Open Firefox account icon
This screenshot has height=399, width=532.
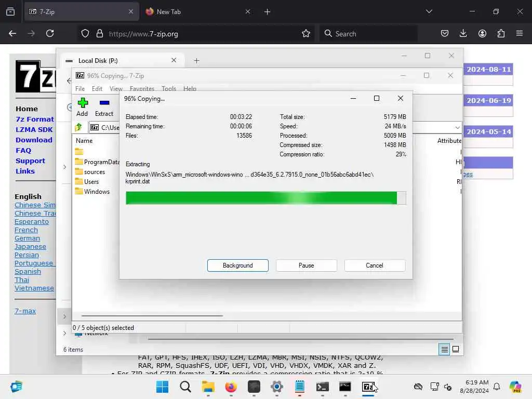[482, 34]
